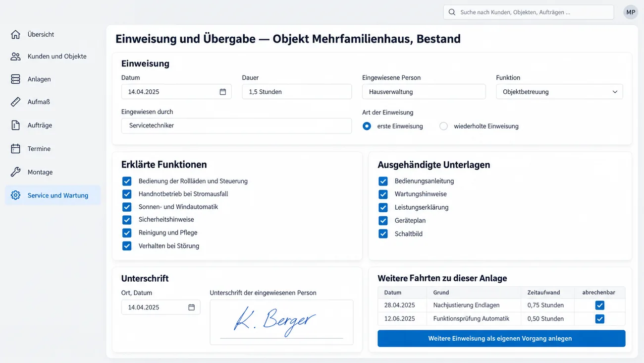The image size is (644, 363).
Task: Toggle abrechenbar for Funktionsprüfung Automatik row
Action: [x=599, y=319]
